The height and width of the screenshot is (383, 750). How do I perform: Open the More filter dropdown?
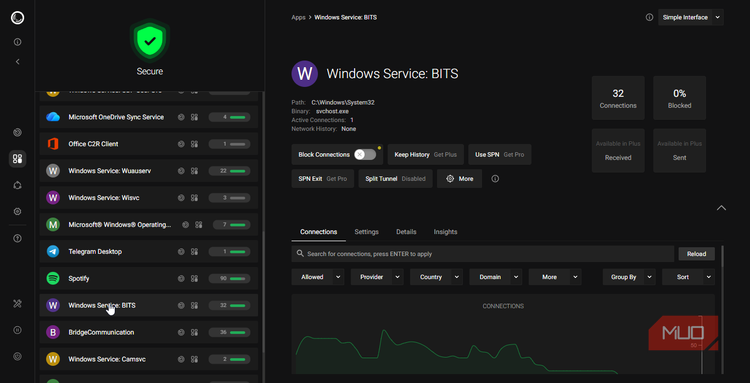pyautogui.click(x=555, y=277)
